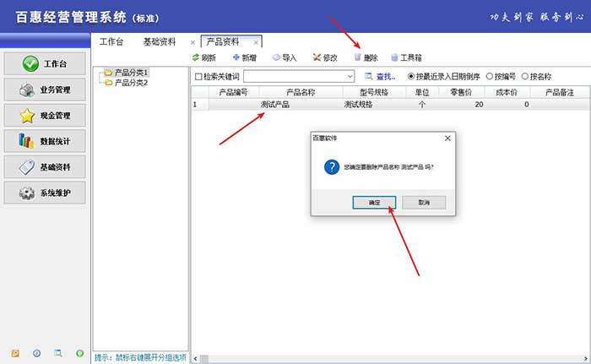Click the blue circular icon at sidebar bottom

(36, 353)
